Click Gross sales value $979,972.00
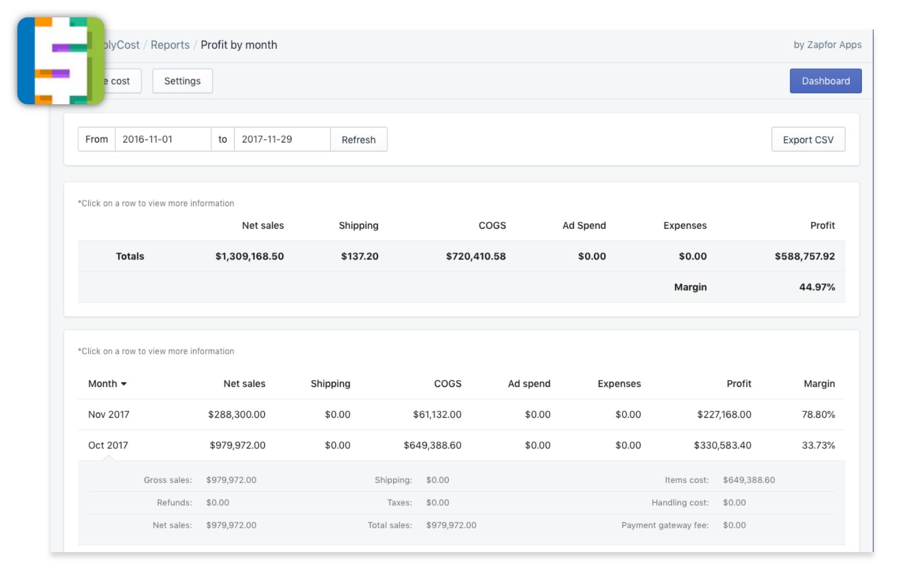Screen dimensions: 924x581 tap(231, 480)
